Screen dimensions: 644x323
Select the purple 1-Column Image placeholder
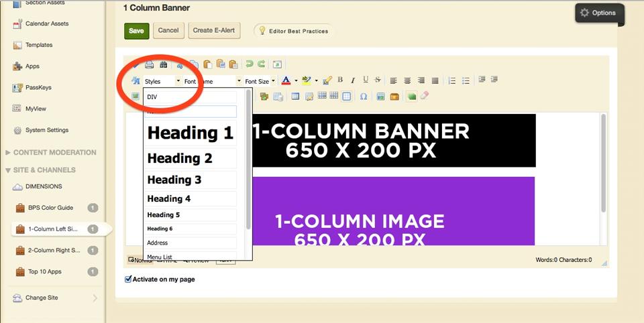pos(393,211)
